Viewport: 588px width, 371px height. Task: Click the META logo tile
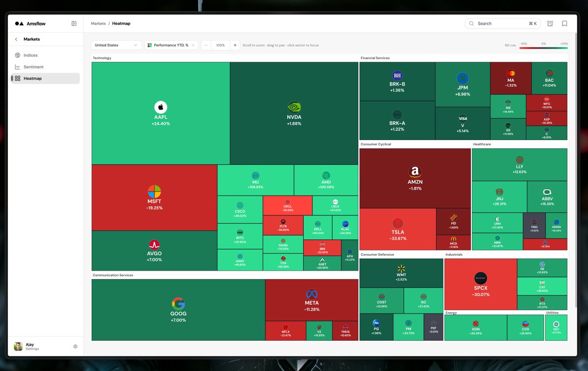point(312,300)
